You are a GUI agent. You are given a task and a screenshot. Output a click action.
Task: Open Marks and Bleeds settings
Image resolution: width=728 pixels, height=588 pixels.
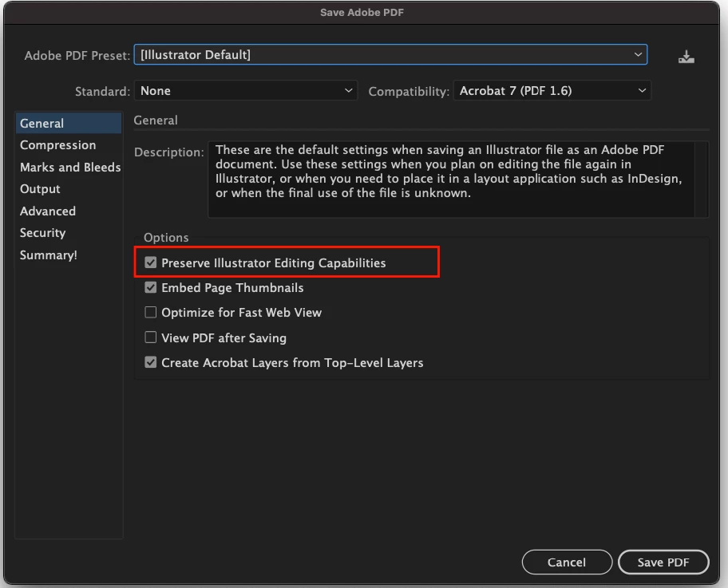[69, 167]
